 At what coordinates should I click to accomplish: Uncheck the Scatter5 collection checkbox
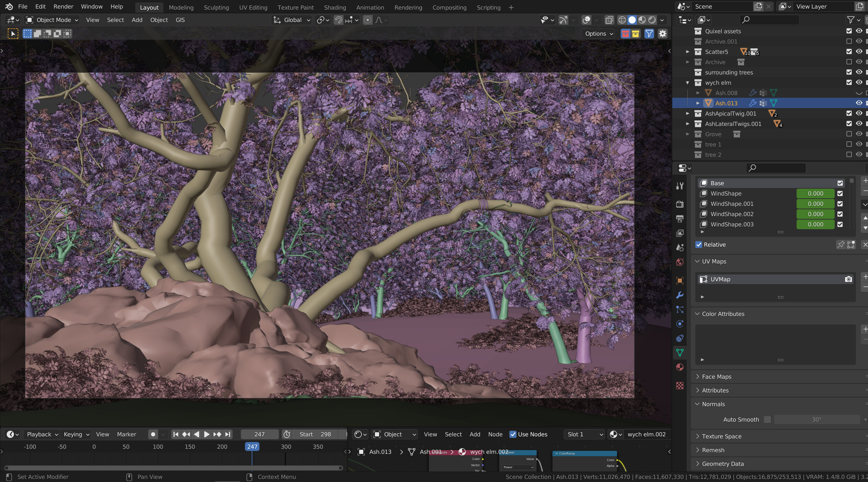(849, 52)
